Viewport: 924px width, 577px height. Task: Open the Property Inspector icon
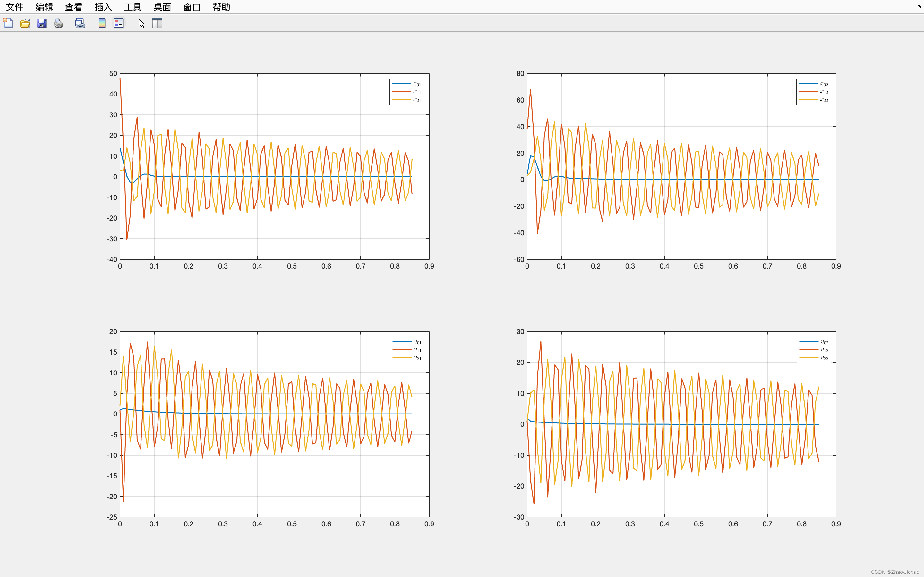pyautogui.click(x=157, y=23)
